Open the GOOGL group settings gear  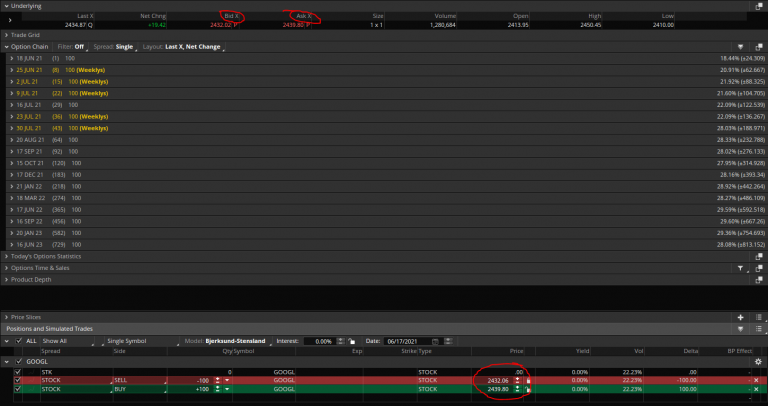click(x=757, y=361)
